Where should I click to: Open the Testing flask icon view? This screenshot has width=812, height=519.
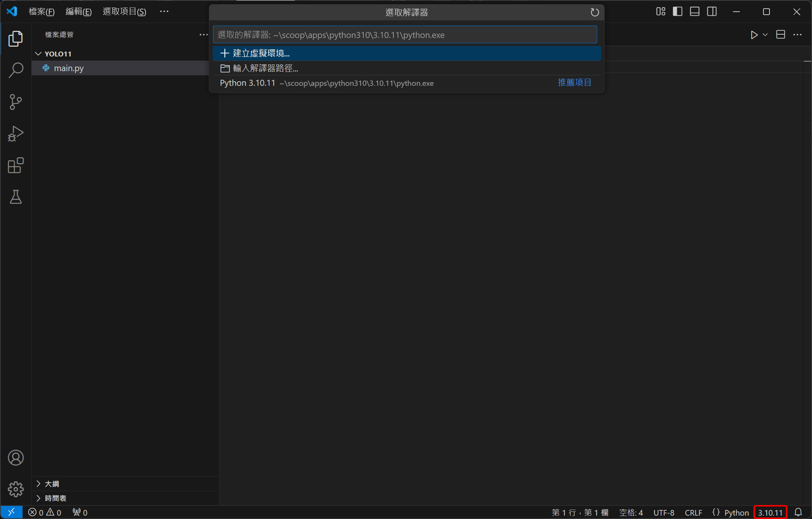[x=16, y=197]
